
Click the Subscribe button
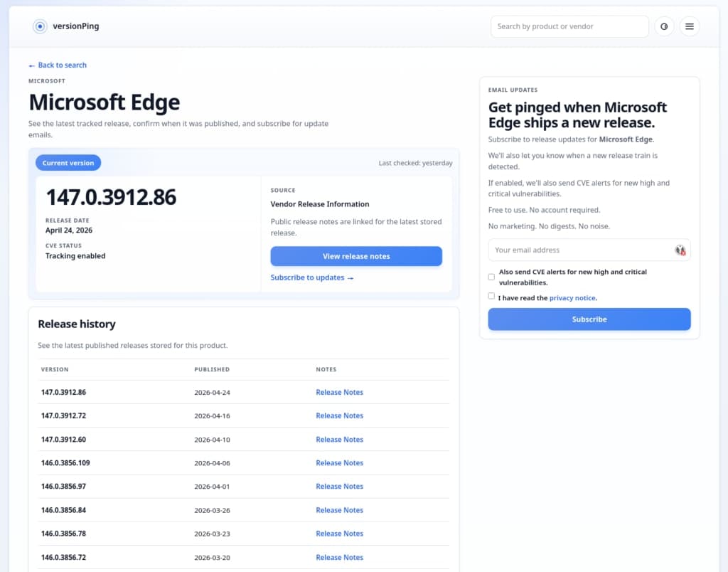(589, 319)
